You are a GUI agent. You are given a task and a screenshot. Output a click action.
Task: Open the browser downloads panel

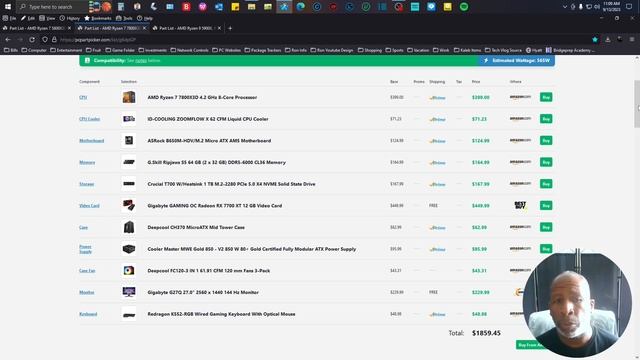click(608, 40)
